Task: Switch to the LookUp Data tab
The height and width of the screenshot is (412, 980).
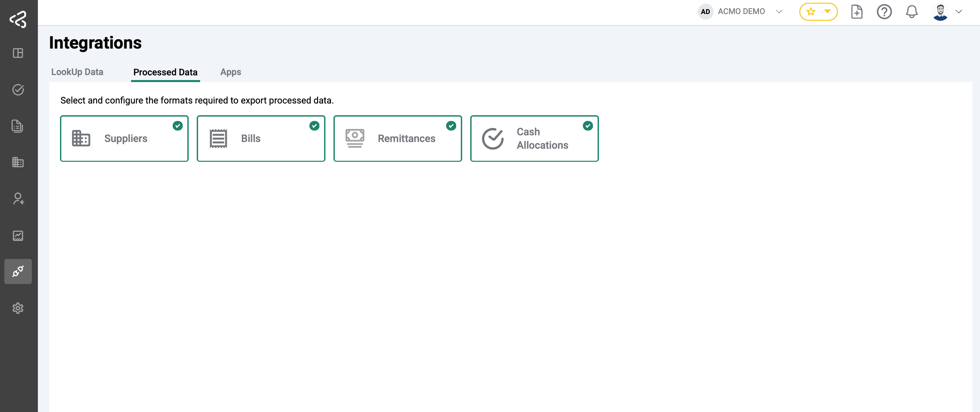Action: click(77, 72)
